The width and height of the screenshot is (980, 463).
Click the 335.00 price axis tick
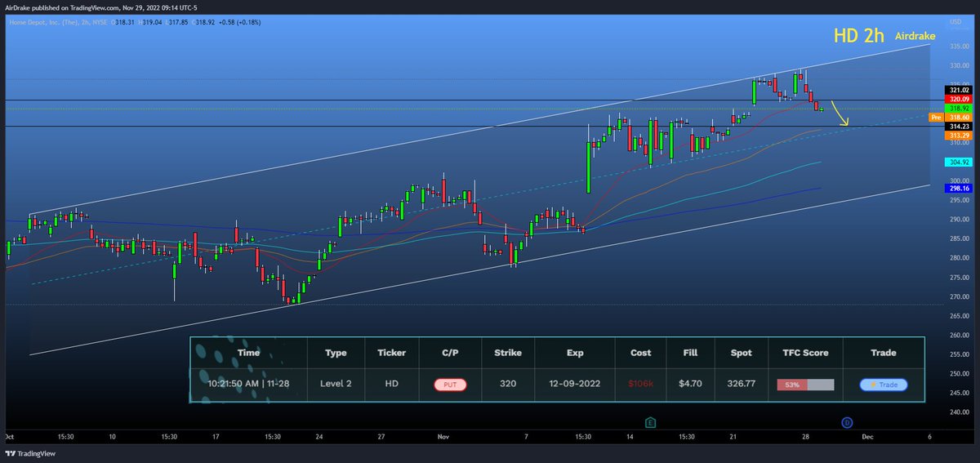pos(958,46)
